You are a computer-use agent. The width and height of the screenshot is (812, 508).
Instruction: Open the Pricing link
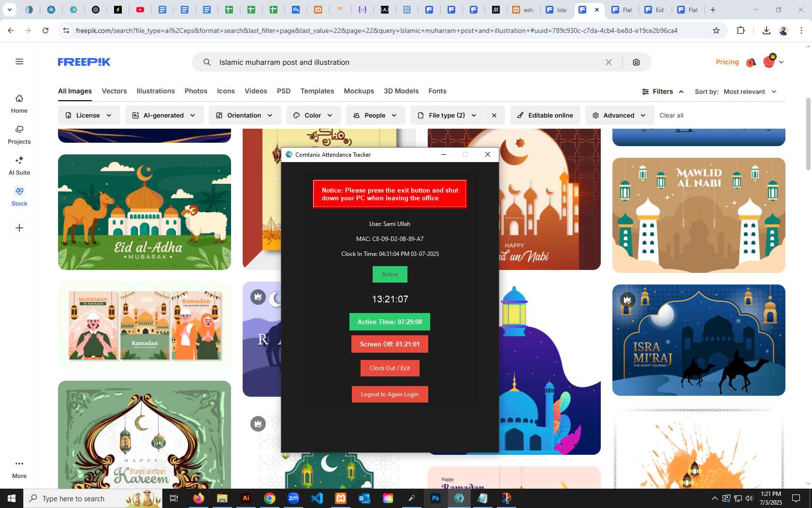[x=727, y=62]
